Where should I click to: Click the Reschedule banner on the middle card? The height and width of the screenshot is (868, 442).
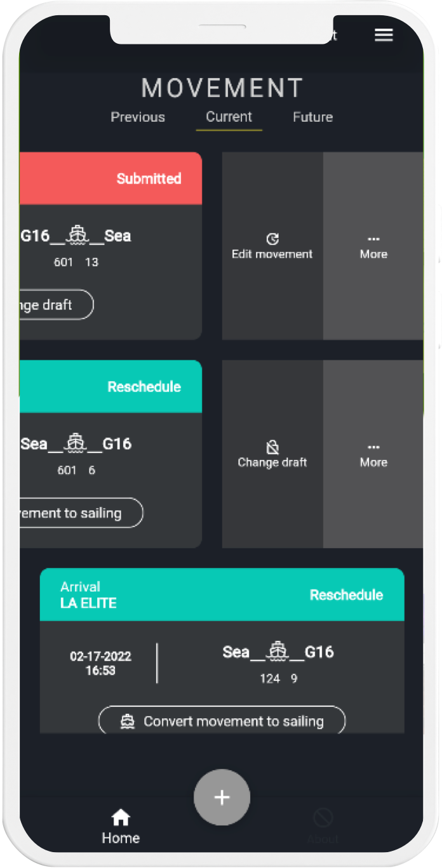(144, 386)
